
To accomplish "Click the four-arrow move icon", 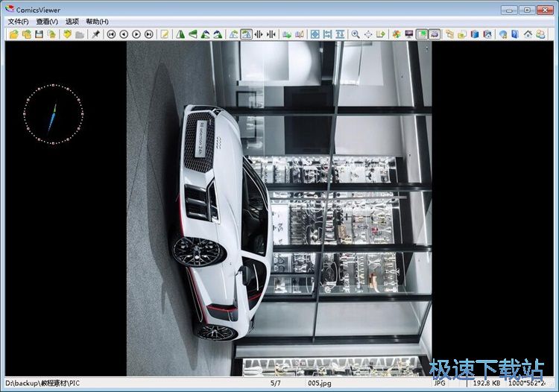I will [368, 34].
